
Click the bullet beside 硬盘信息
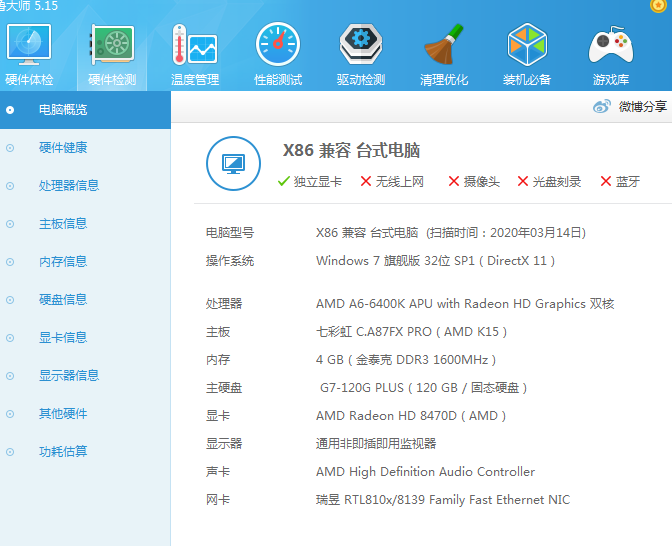point(10,300)
